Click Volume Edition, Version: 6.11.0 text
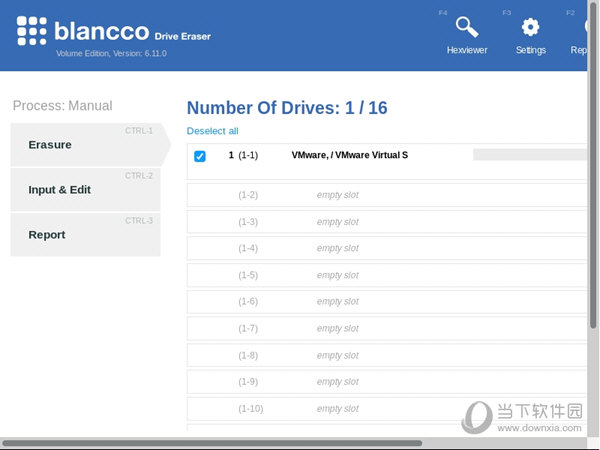This screenshot has height=450, width=600. (111, 53)
